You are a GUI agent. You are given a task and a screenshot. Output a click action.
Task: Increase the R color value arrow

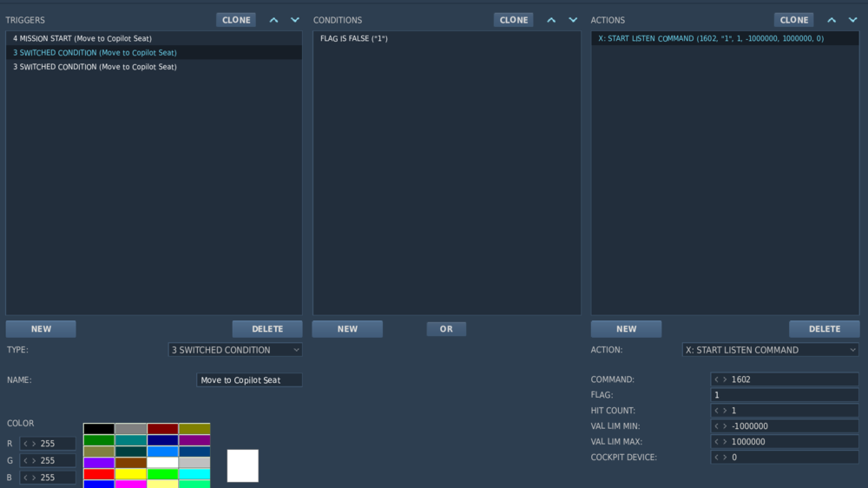[34, 444]
